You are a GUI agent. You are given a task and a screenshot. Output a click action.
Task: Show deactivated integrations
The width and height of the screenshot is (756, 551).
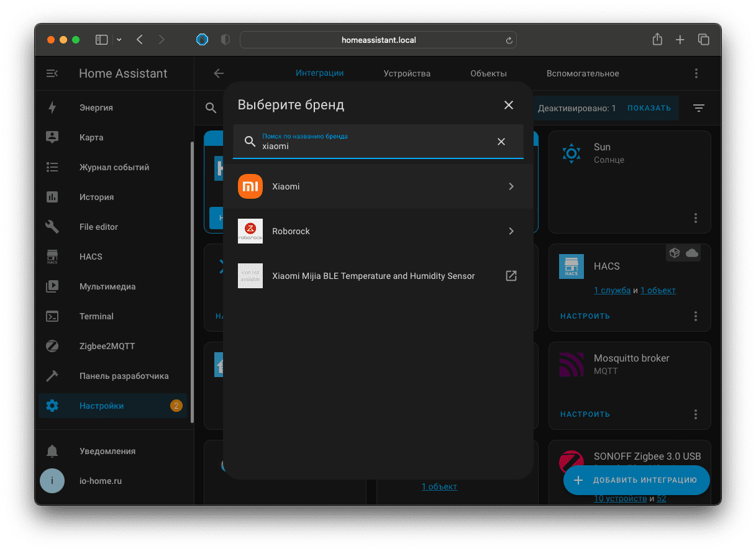point(649,108)
